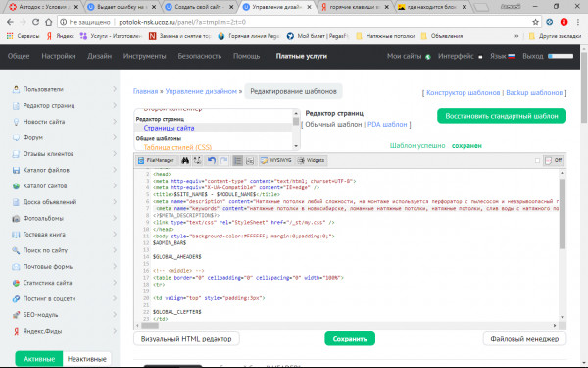Image resolution: width=588 pixels, height=368 pixels.
Task: Reload the page in the browser
Action: click(35, 22)
